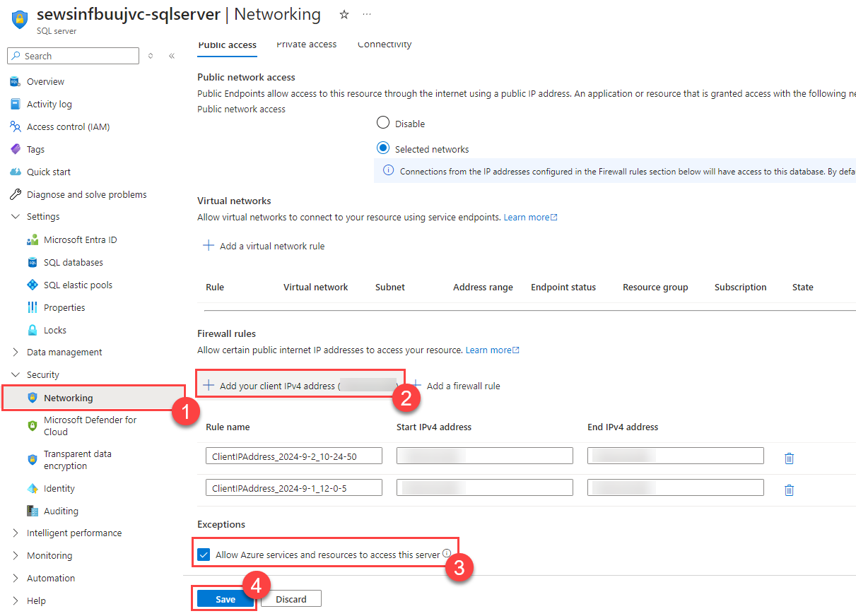
Task: Open the Connectivity tab
Action: coord(384,44)
